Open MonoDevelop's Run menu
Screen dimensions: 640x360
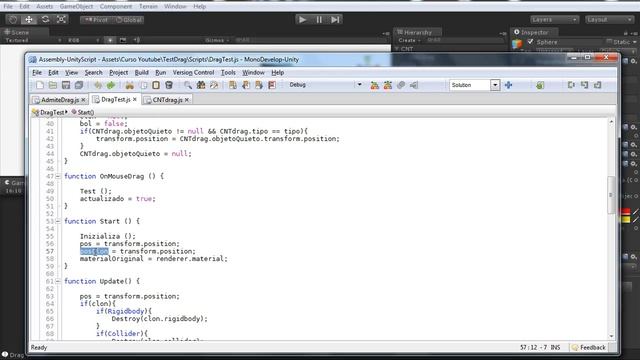[x=160, y=73]
